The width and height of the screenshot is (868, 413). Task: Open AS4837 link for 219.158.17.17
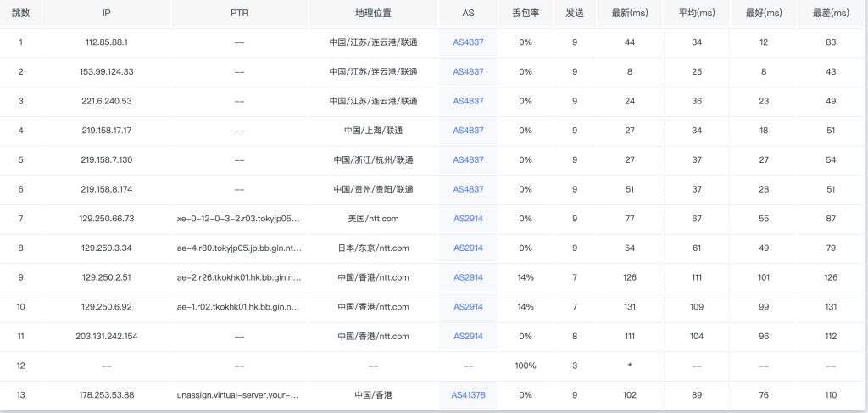pos(468,130)
